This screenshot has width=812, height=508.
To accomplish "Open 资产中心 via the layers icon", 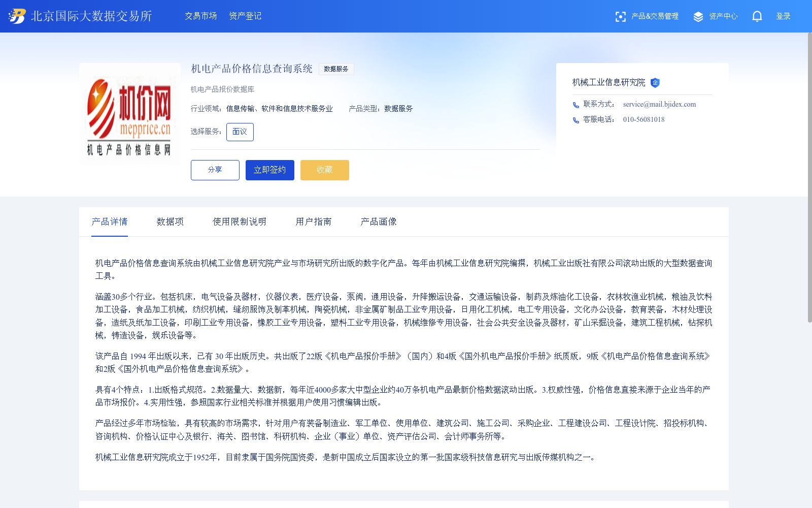I will [x=697, y=16].
